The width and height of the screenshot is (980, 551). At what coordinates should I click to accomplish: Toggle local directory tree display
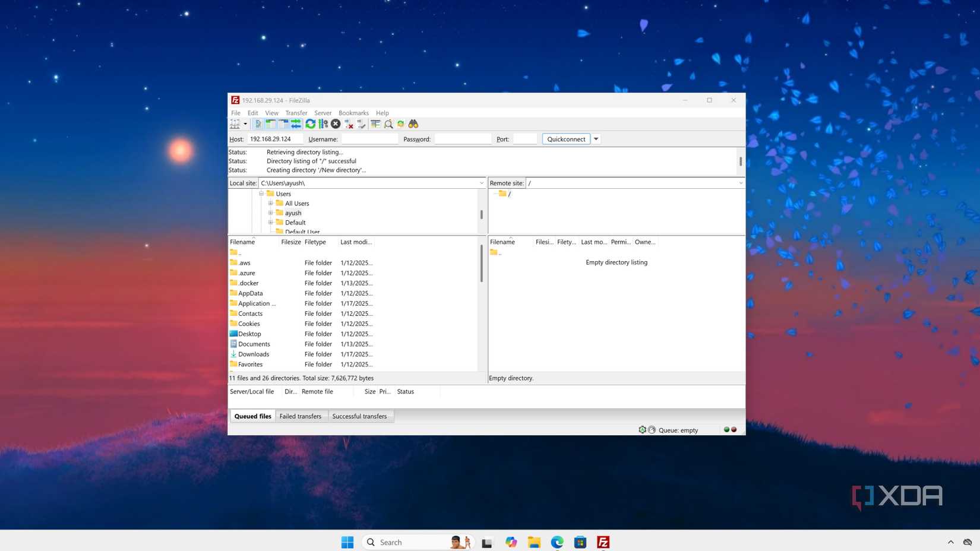271,124
